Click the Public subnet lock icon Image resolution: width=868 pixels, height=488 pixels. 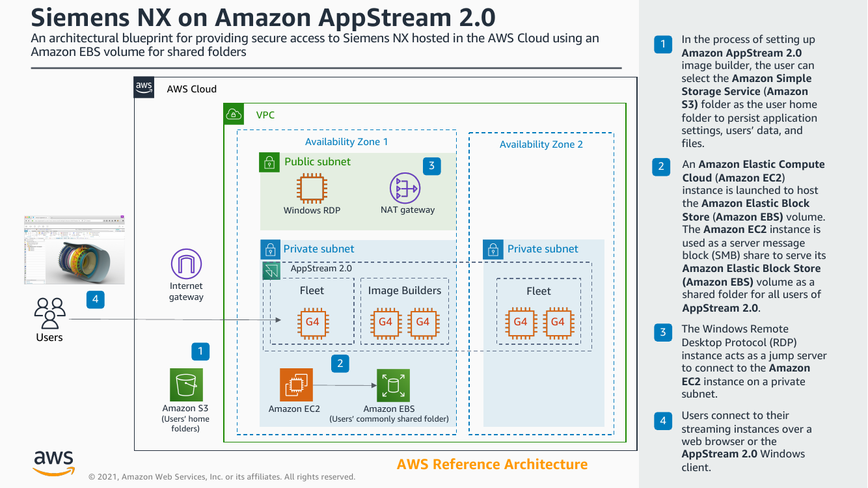click(x=269, y=163)
